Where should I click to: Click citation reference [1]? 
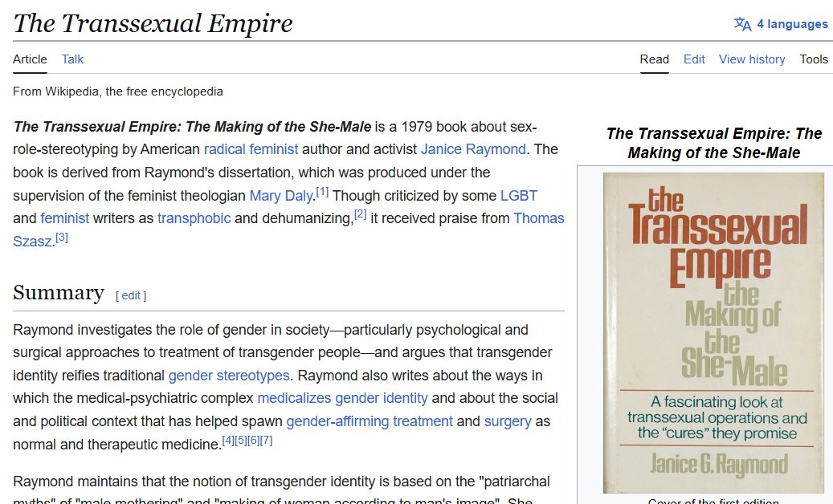coord(322,192)
